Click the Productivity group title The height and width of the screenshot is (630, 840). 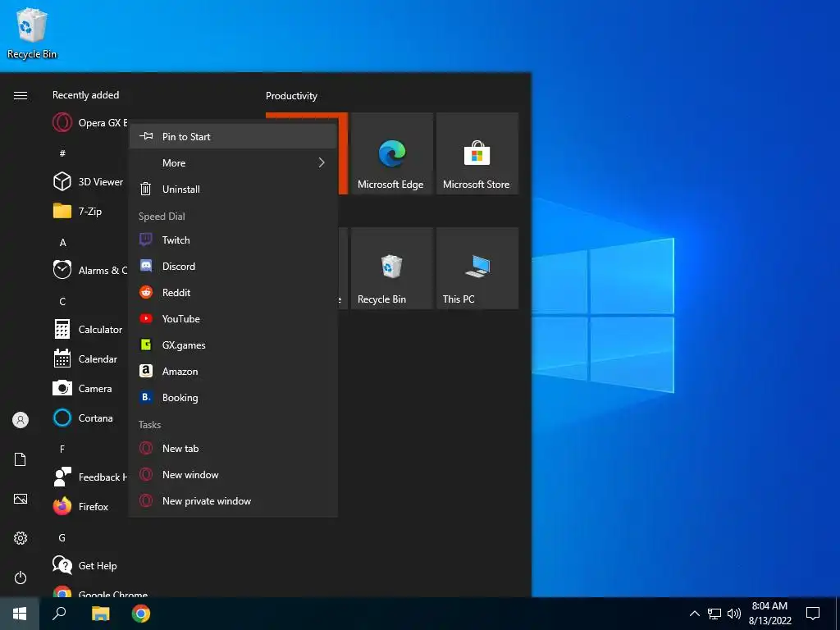point(291,96)
